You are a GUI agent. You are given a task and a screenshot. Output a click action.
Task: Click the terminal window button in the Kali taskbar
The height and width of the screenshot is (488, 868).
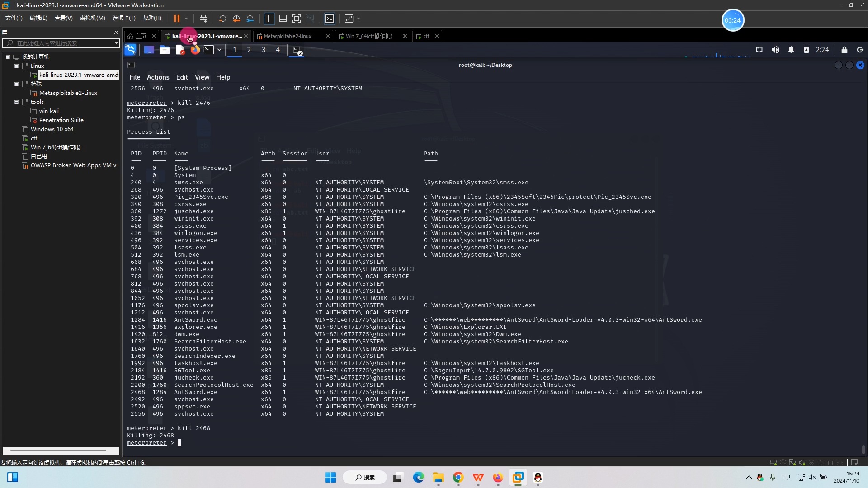[x=297, y=50]
